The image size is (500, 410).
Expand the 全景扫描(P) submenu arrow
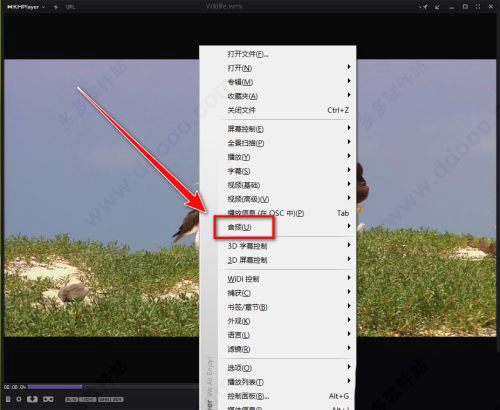pos(349,142)
